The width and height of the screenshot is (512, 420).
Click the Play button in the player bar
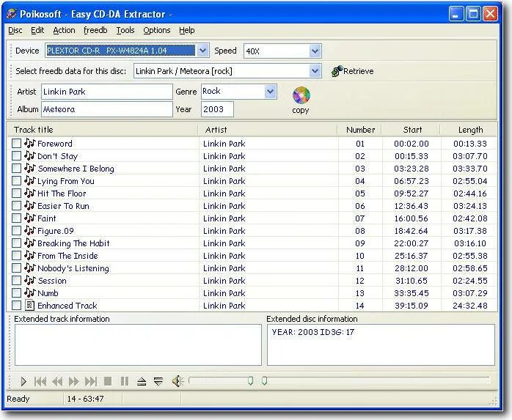tap(23, 381)
